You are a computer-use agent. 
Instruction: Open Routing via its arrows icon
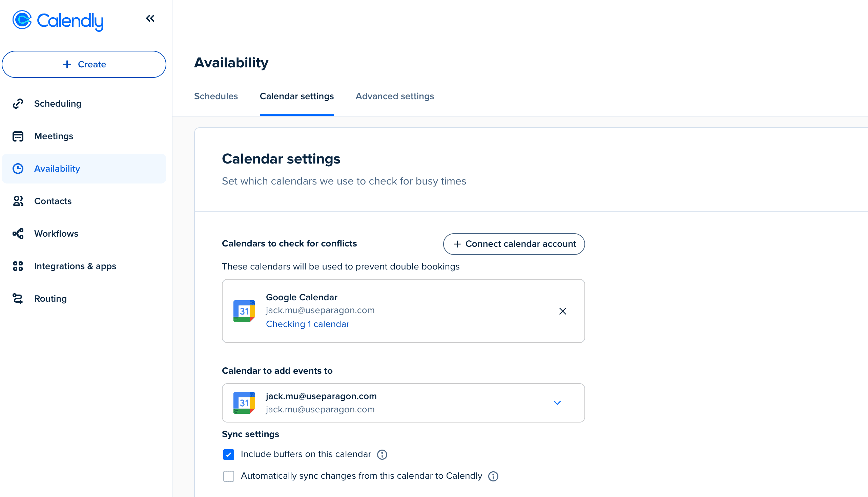[x=18, y=299]
